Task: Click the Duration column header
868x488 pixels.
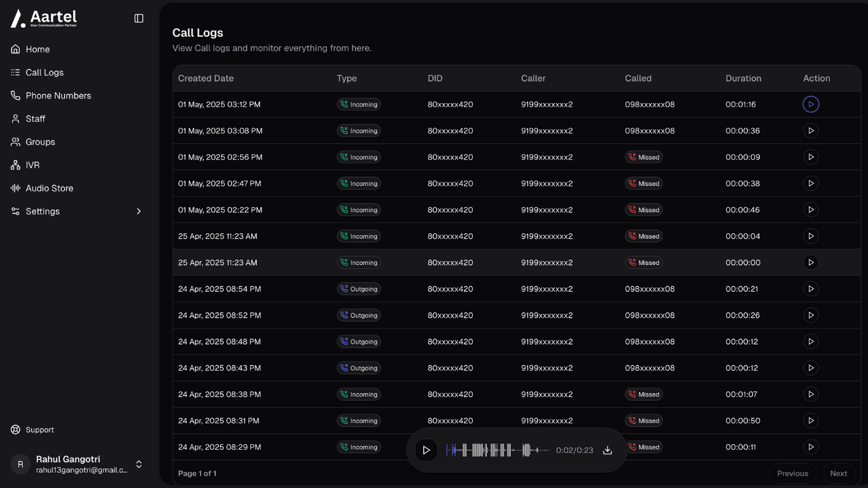Action: click(x=743, y=78)
